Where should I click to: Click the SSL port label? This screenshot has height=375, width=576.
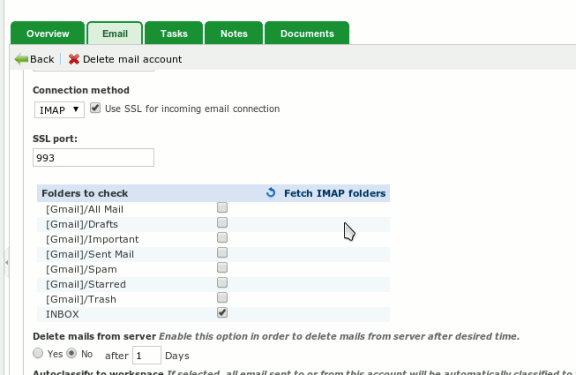[55, 139]
